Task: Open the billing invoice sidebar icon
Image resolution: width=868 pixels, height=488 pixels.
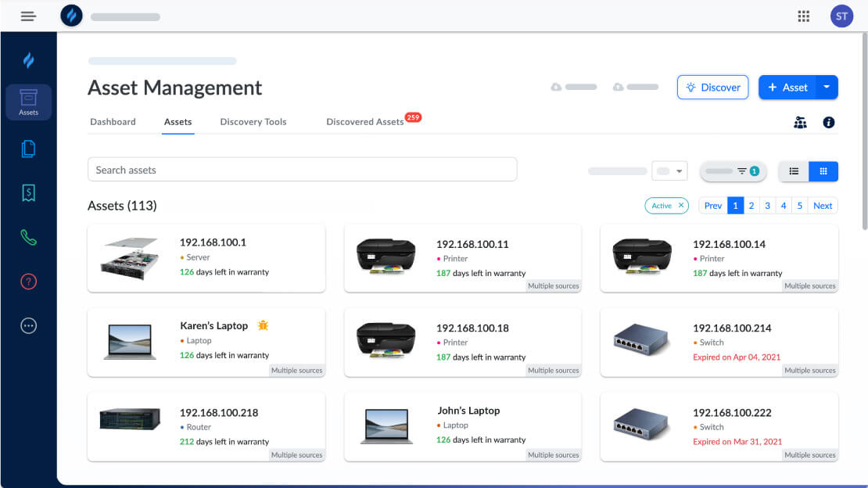Action: tap(28, 193)
